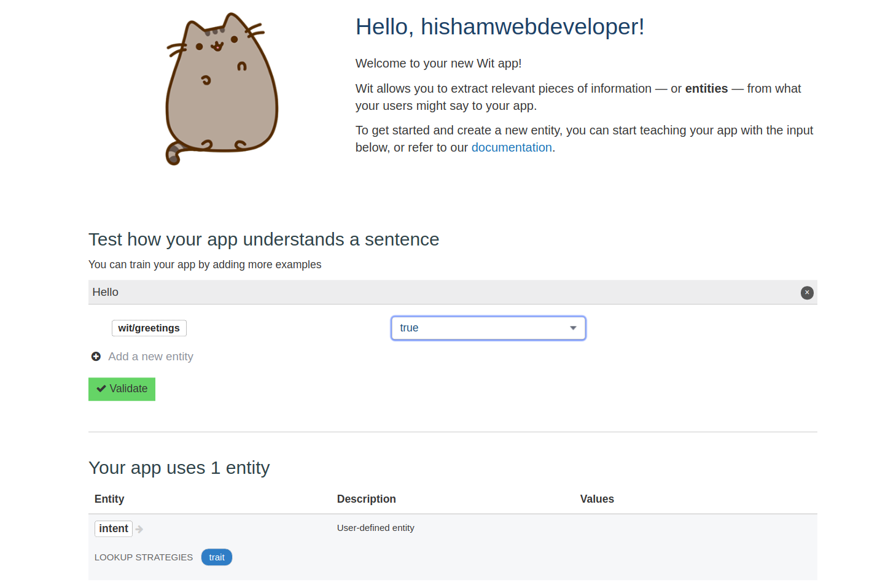This screenshot has height=588, width=896.
Task: Click the Your app uses 1 entity heading
Action: point(179,468)
